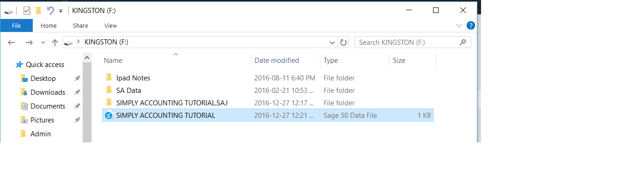This screenshot has height=195, width=644.
Task: Open Downloads in Quick access
Action: [x=48, y=92]
